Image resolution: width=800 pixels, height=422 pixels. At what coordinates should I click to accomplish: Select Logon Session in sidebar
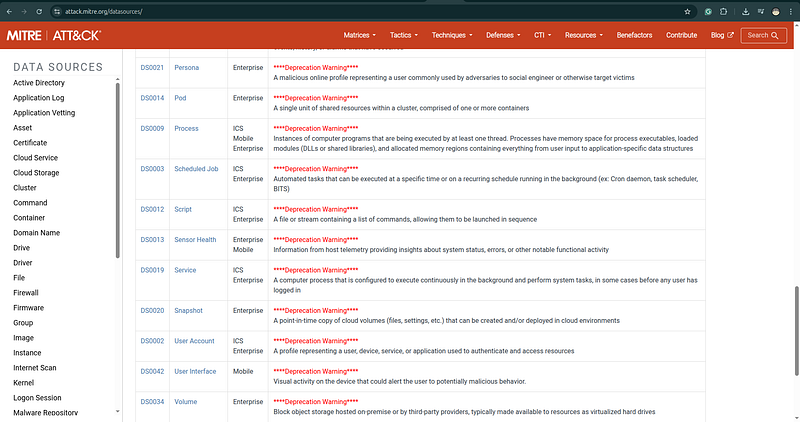pyautogui.click(x=37, y=398)
